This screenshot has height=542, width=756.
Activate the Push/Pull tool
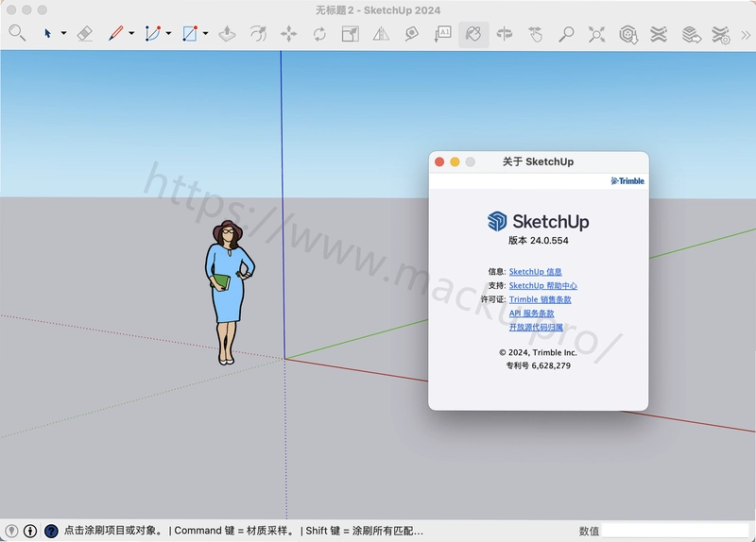point(227,34)
